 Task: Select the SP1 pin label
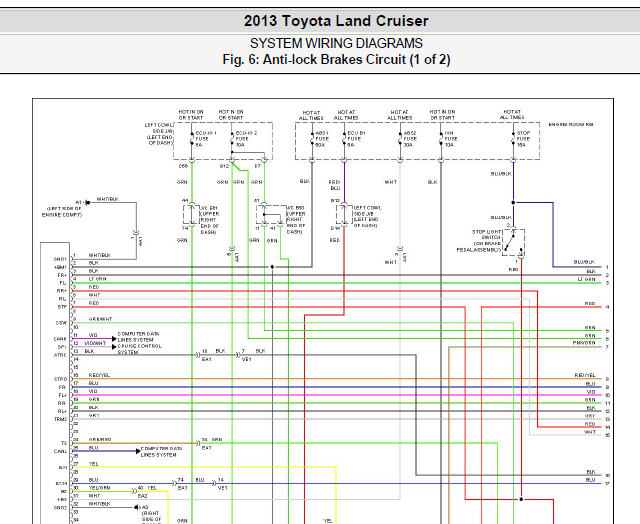coord(62,347)
